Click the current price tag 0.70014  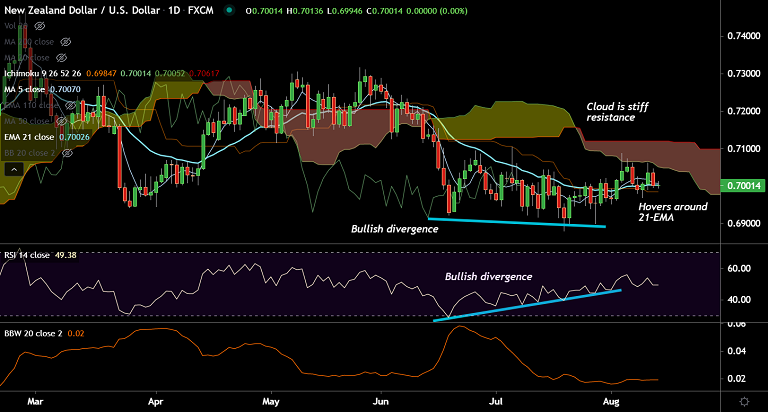[x=744, y=186]
